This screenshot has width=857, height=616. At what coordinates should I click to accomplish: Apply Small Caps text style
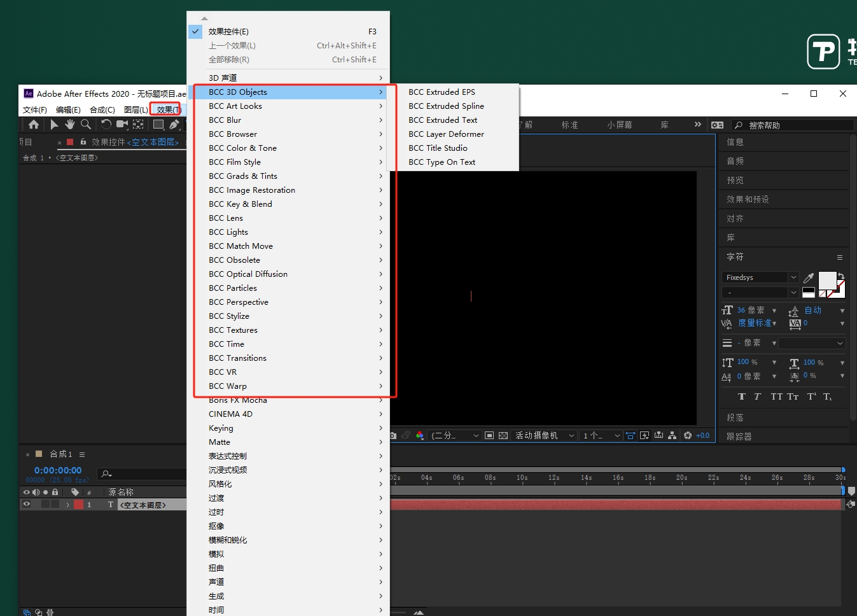click(793, 396)
